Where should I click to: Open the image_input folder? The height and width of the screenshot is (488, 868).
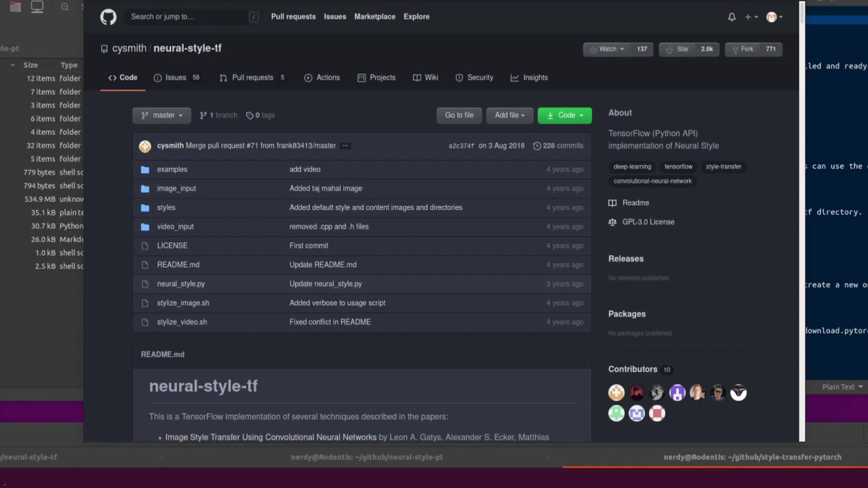176,188
